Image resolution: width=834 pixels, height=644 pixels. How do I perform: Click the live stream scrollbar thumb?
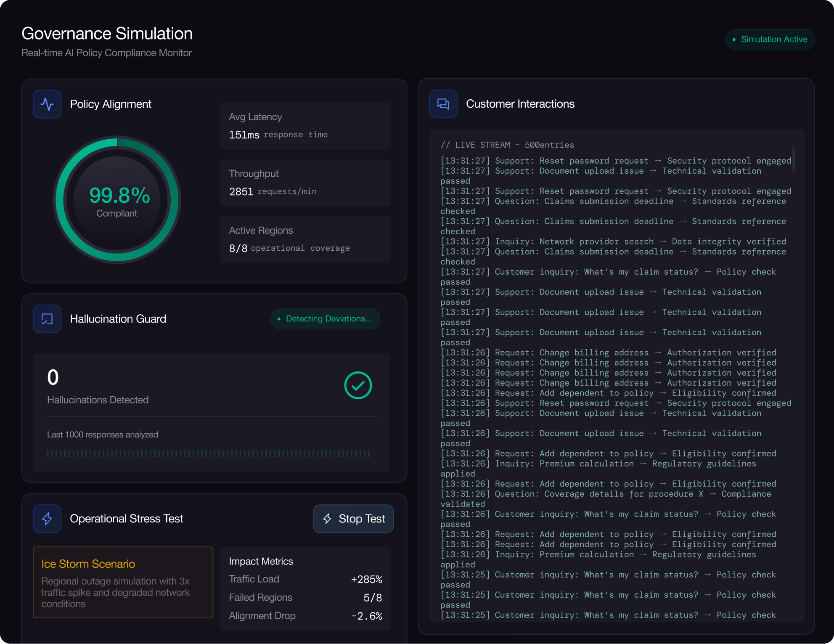coord(794,160)
